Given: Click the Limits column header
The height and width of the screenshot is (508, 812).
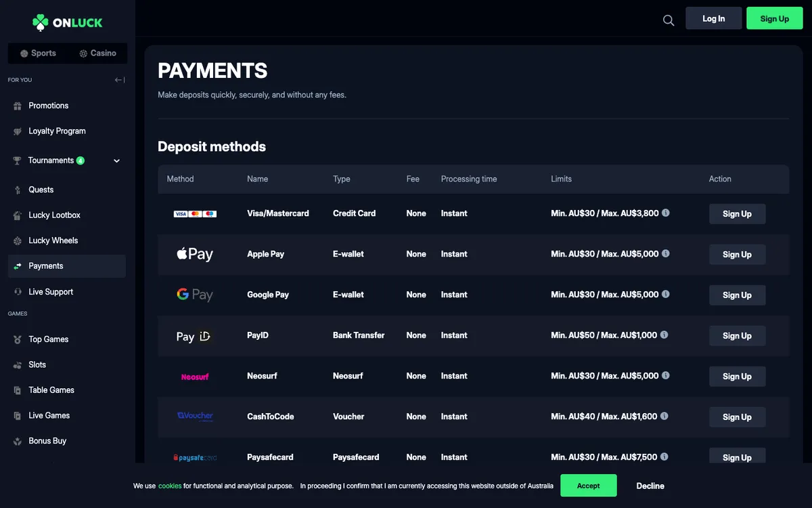Looking at the screenshot, I should click(561, 179).
